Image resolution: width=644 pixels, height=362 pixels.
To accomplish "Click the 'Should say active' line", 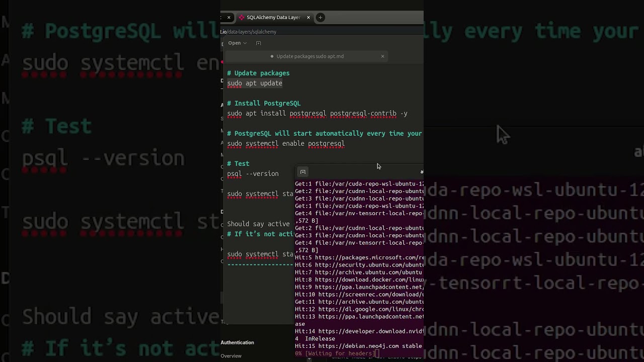I will coord(258,224).
